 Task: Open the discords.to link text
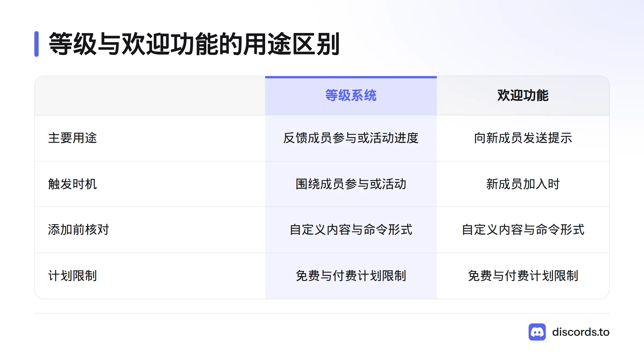(581, 332)
